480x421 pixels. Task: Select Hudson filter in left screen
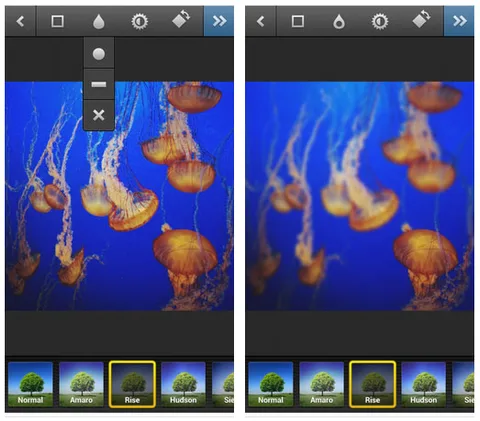point(183,384)
